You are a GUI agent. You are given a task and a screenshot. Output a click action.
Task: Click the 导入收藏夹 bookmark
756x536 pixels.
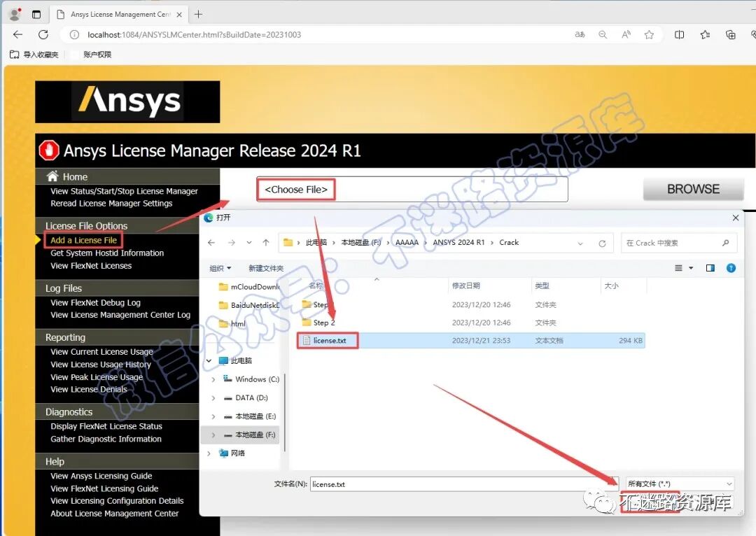pyautogui.click(x=34, y=55)
